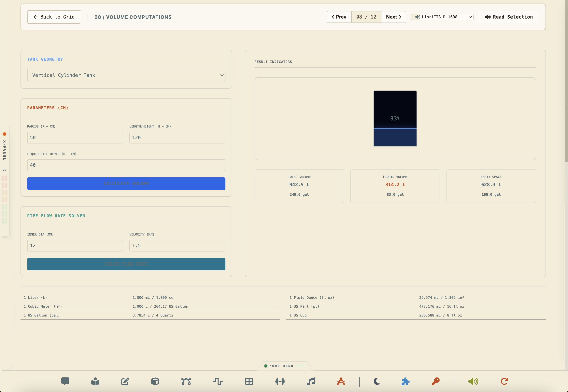Click the 33% tank fill indicator
Screen dimensions: 568x392
tap(395, 119)
